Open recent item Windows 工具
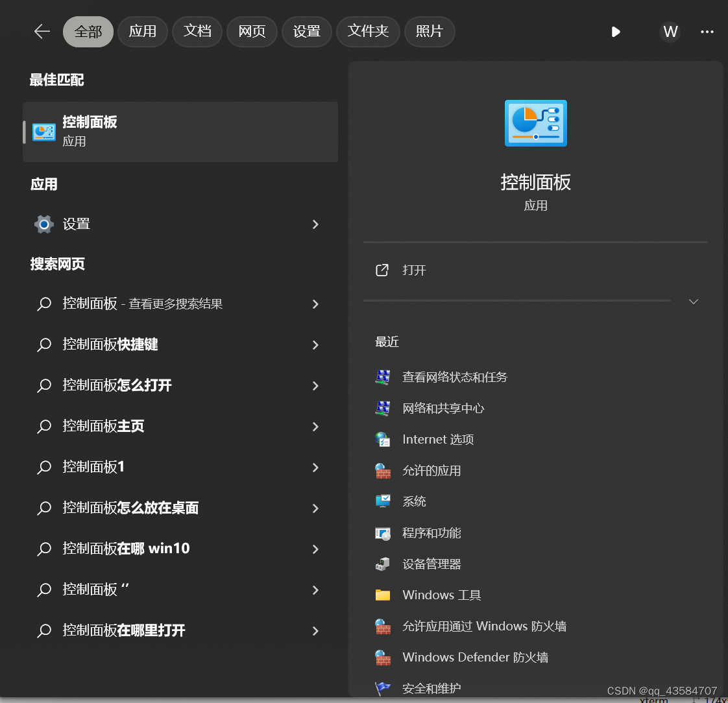This screenshot has width=728, height=703. tap(441, 595)
